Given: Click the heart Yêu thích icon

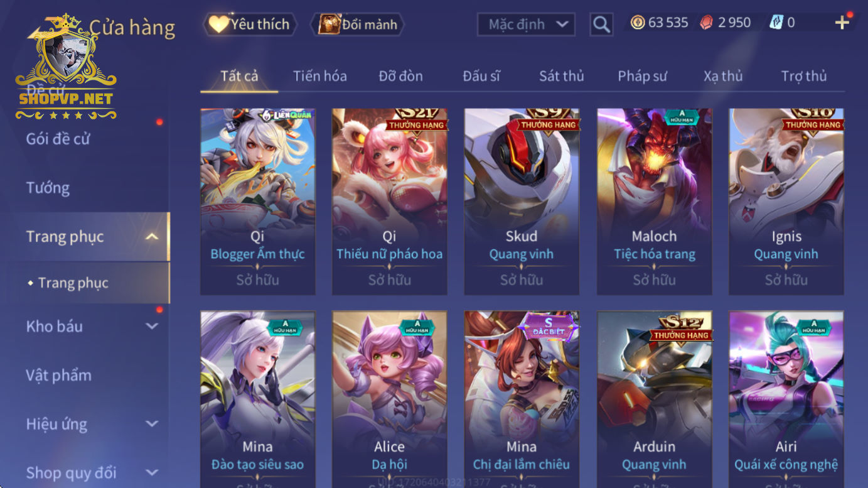Looking at the screenshot, I should [218, 24].
